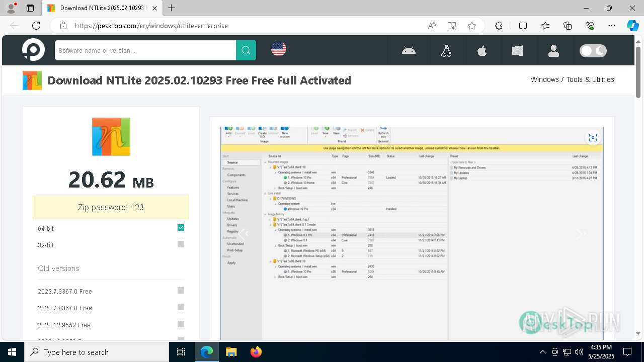The width and height of the screenshot is (644, 362).
Task: Check the 64-bit checkbox
Action: tap(181, 228)
